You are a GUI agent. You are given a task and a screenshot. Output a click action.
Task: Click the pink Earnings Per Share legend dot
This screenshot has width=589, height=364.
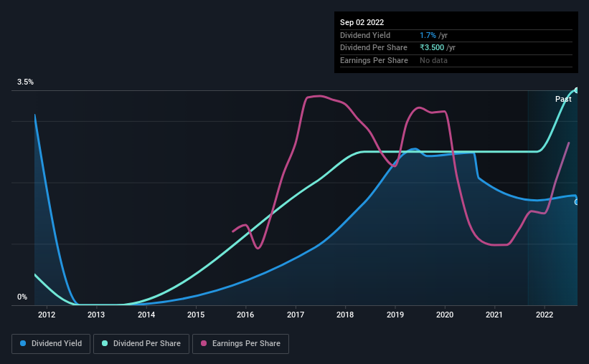click(x=204, y=343)
